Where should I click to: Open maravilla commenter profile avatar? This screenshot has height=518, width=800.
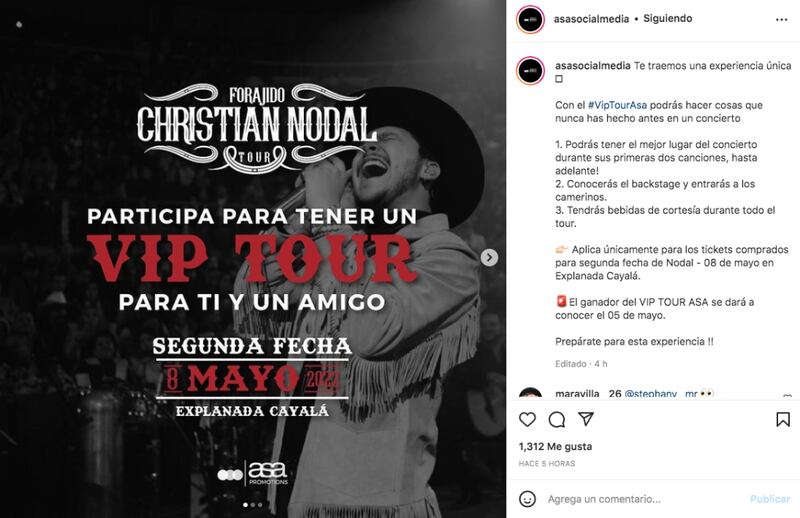click(x=530, y=393)
